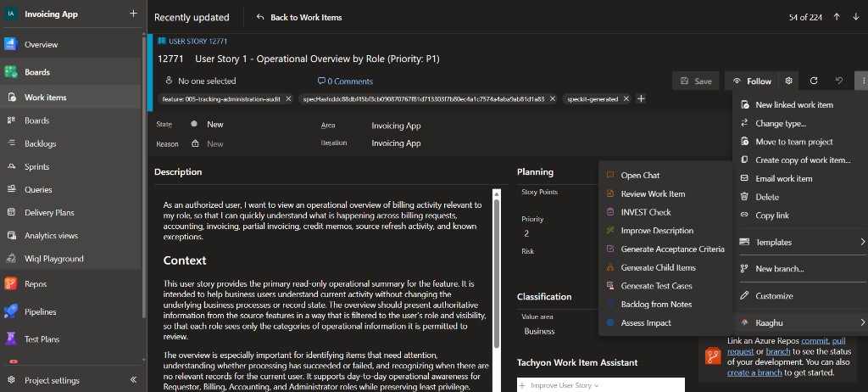Remove the feature: 005-tracking tag
Image resolution: width=868 pixels, height=392 pixels.
click(x=288, y=99)
